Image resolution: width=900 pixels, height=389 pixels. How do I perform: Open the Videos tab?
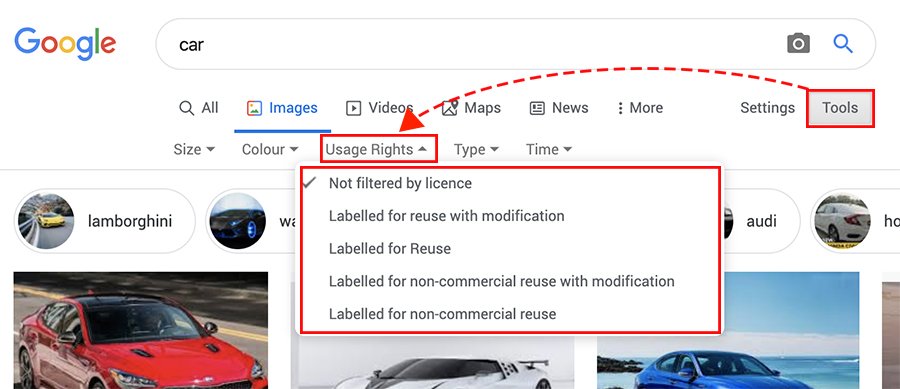(x=379, y=108)
